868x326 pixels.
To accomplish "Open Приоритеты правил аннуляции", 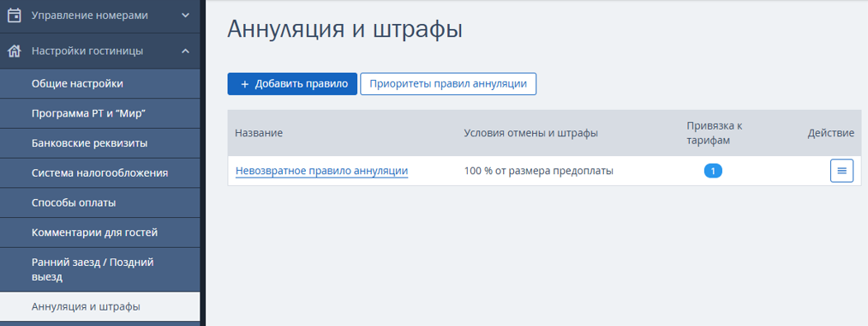I will pos(448,84).
